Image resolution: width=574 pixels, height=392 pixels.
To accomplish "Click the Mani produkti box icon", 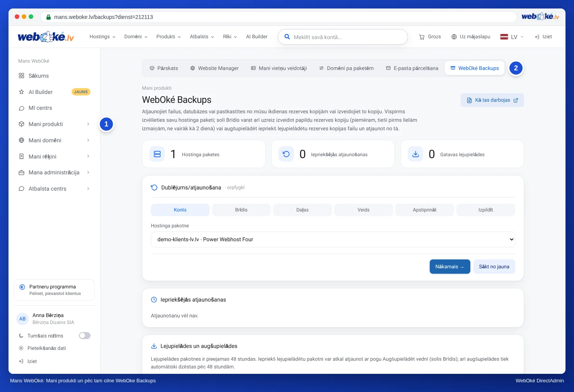I will point(22,124).
